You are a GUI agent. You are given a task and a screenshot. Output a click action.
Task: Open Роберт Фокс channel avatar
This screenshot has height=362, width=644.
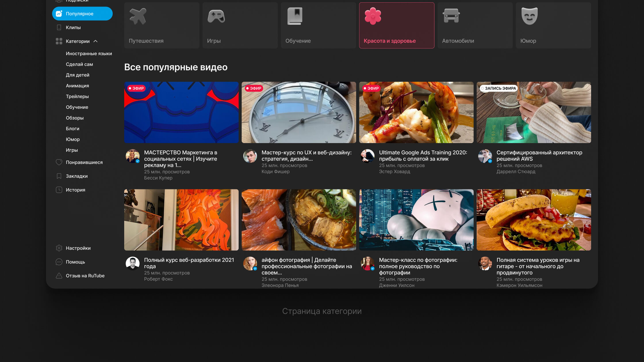(133, 263)
